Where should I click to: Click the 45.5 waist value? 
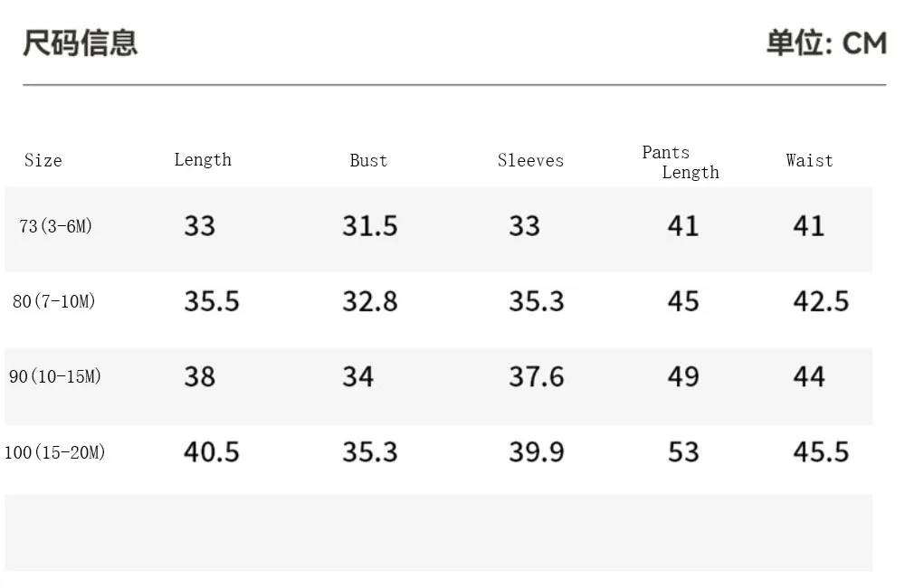821,451
